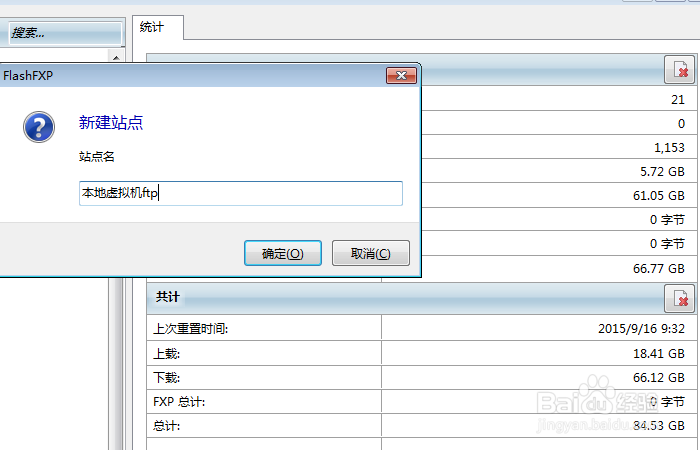This screenshot has height=450, width=700.
Task: Click the 18.41 GB upload value
Action: point(658,354)
